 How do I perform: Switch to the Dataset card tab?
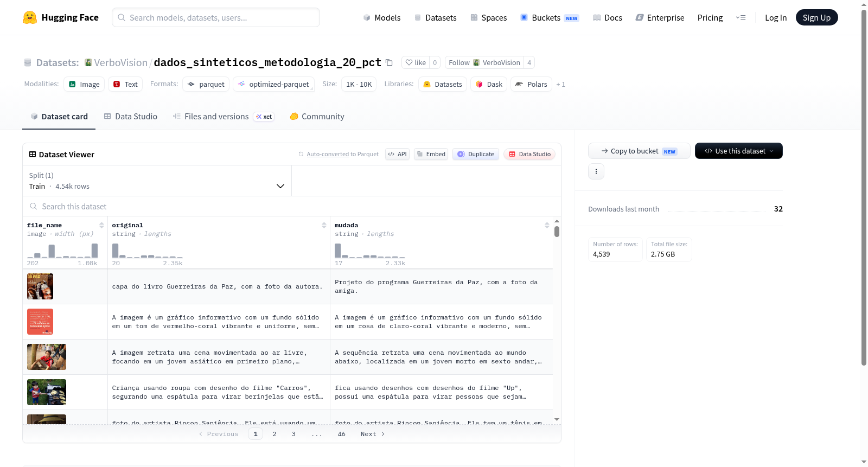(x=59, y=117)
